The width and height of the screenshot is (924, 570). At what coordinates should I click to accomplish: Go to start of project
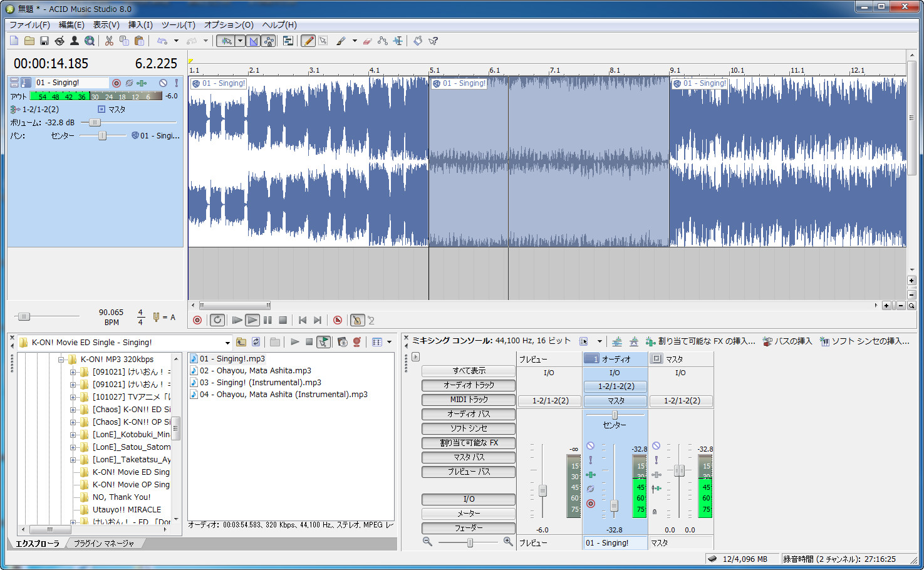tap(303, 320)
